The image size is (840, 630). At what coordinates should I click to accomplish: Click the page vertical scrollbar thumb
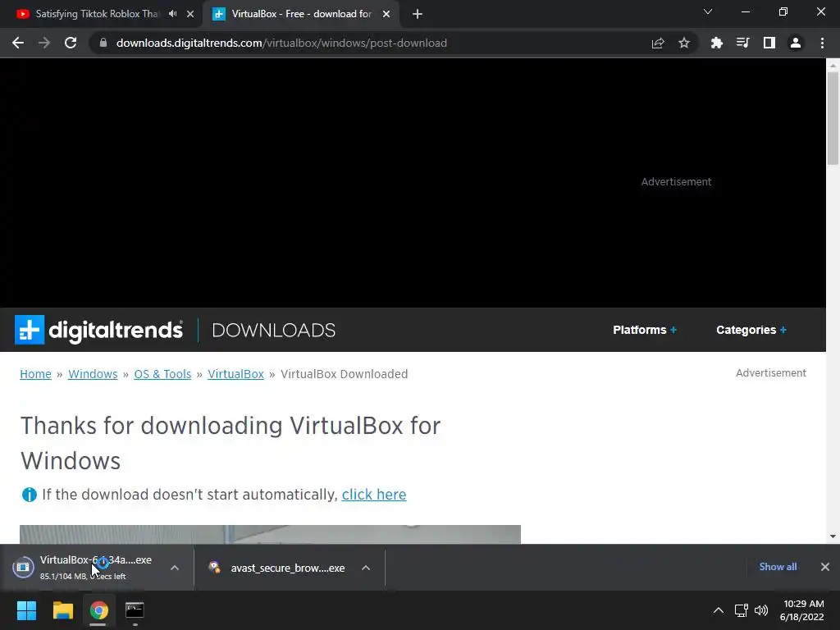click(x=833, y=118)
